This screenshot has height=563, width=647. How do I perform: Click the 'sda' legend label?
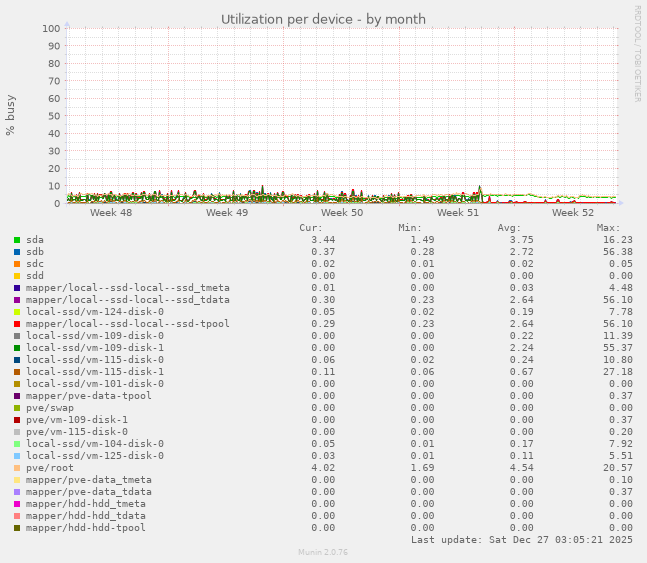pos(35,240)
